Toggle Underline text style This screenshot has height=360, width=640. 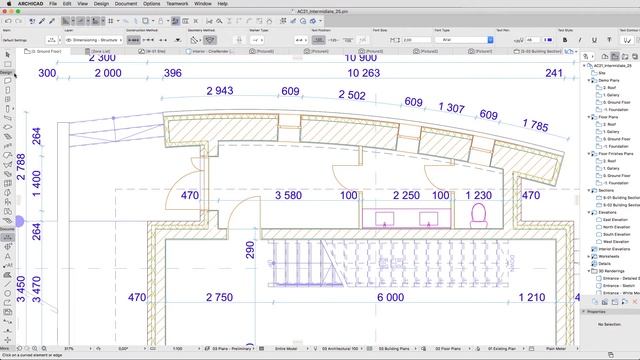[594, 40]
